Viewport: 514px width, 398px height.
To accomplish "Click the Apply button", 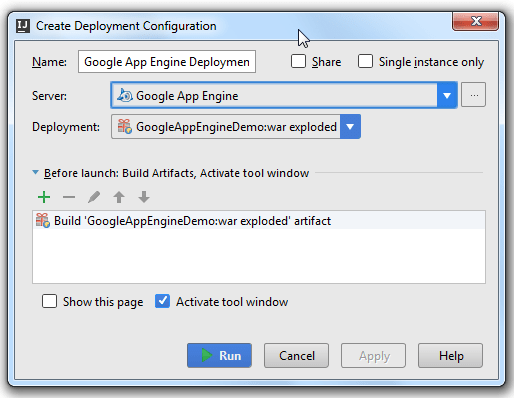I will (373, 355).
